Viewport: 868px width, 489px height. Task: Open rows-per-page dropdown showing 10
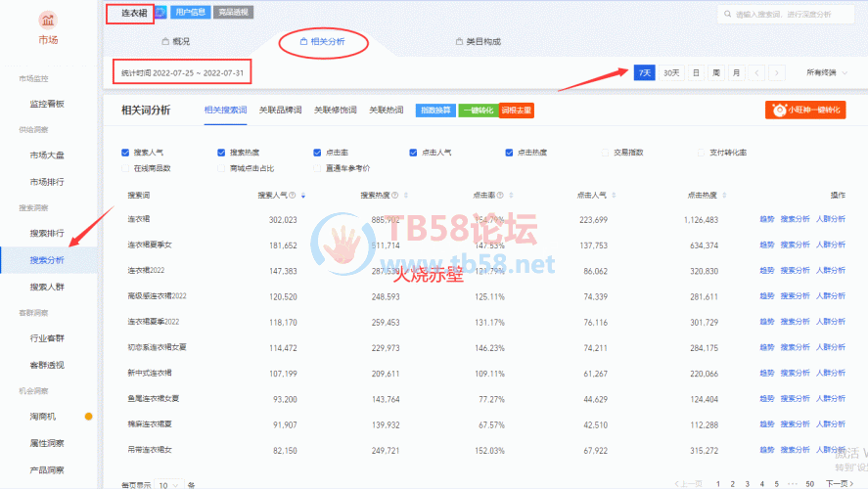169,485
